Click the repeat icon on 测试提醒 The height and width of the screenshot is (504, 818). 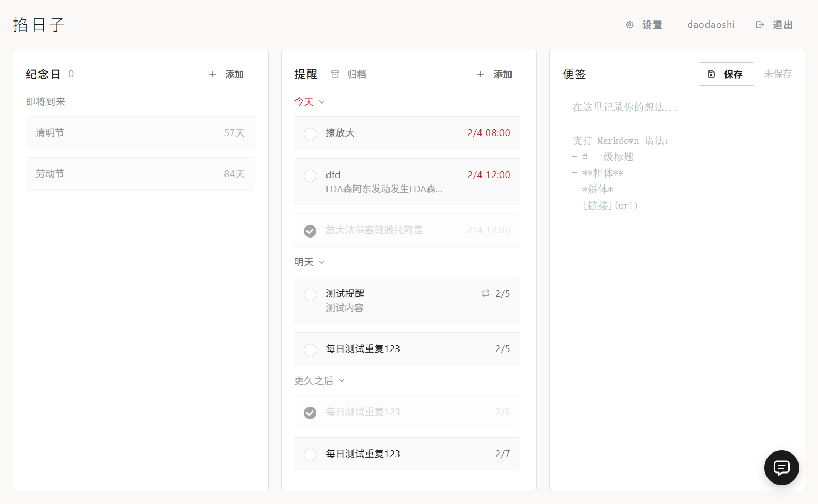tap(486, 293)
